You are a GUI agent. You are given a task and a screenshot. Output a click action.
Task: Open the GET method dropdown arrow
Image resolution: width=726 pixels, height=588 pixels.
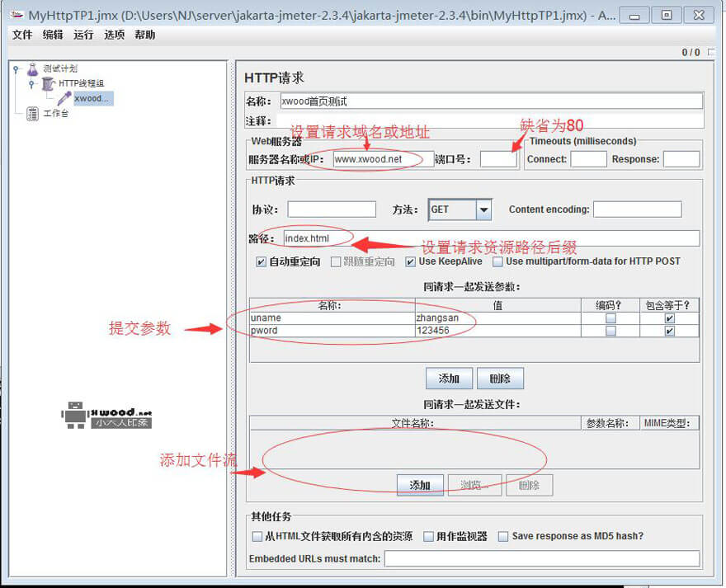[x=483, y=209]
